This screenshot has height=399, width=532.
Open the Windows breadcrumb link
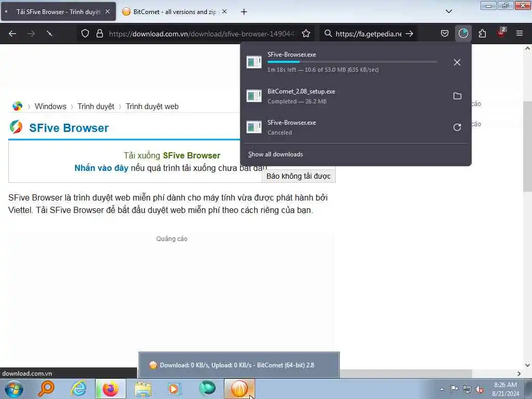[50, 107]
